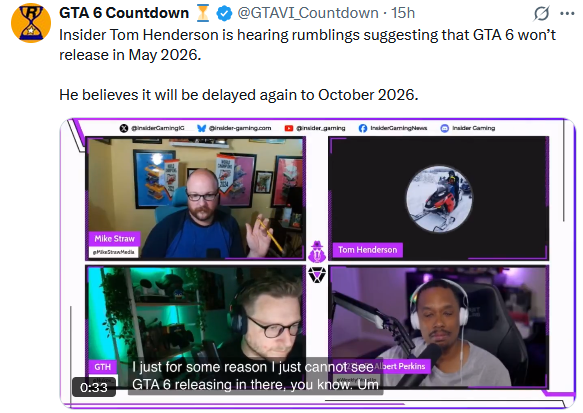This screenshot has width=583, height=413.
Task: Click the Discord Insider Gaming icon
Action: point(444,128)
